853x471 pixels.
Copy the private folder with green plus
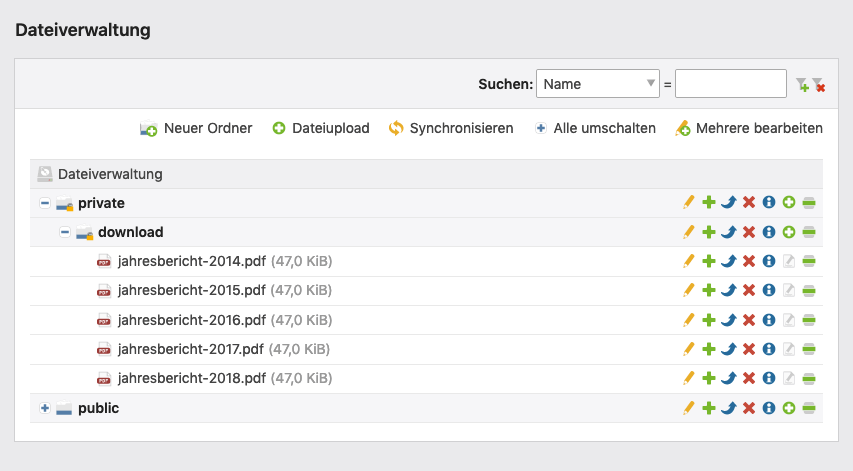(709, 202)
